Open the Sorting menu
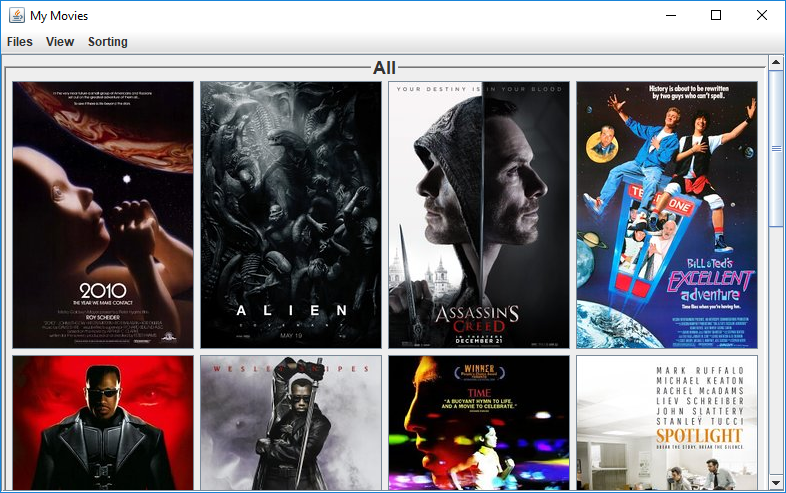This screenshot has width=786, height=493. pos(108,42)
